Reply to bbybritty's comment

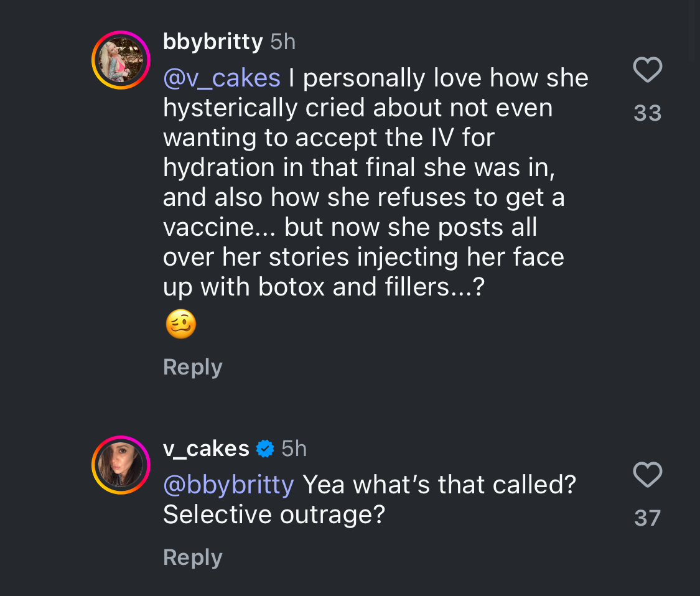coord(192,368)
